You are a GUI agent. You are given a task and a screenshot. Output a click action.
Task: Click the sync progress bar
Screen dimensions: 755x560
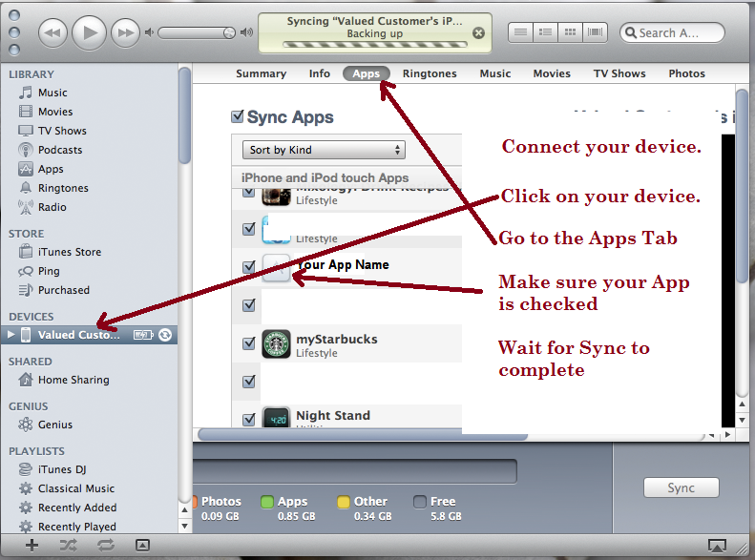click(x=375, y=44)
